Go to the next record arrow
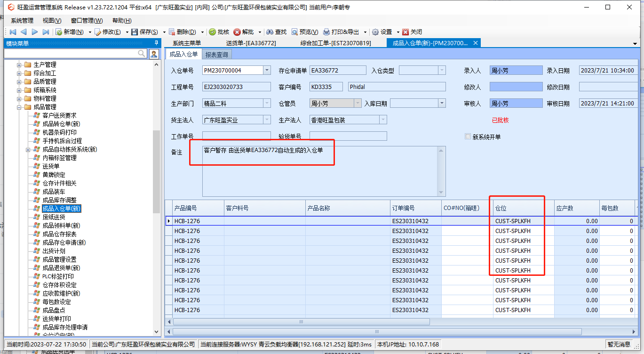 tap(35, 32)
